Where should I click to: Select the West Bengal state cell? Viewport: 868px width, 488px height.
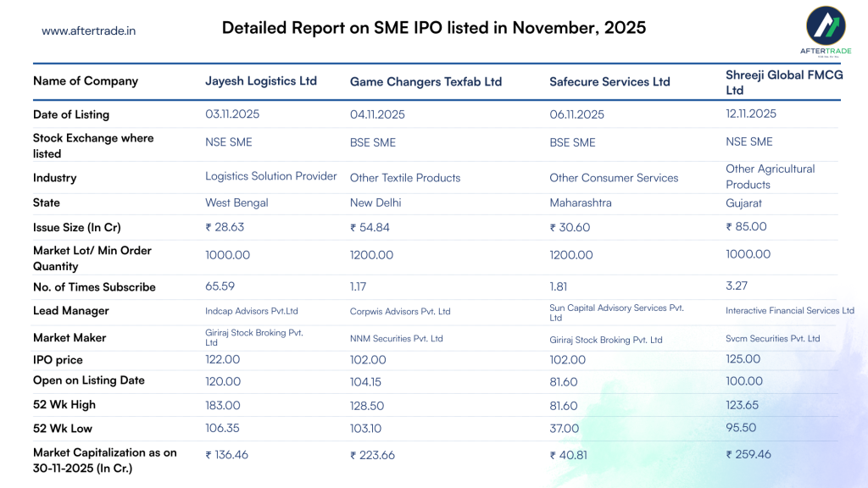point(236,202)
